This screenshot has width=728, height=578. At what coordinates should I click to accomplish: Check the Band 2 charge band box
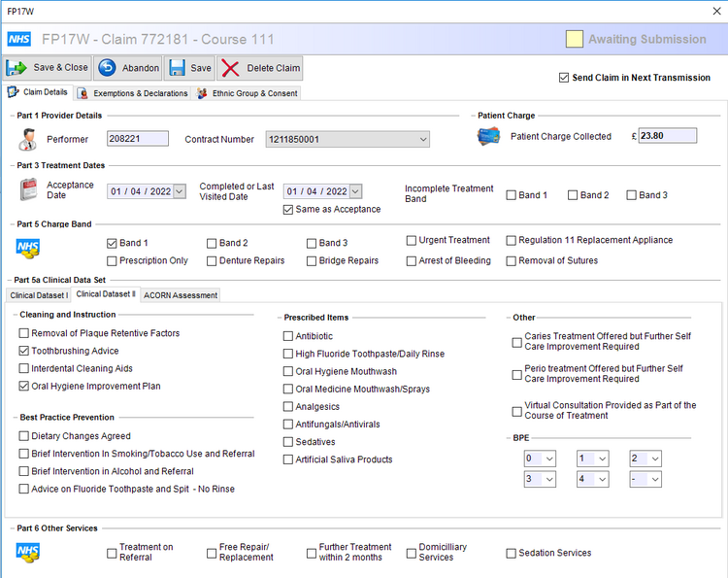pos(212,244)
